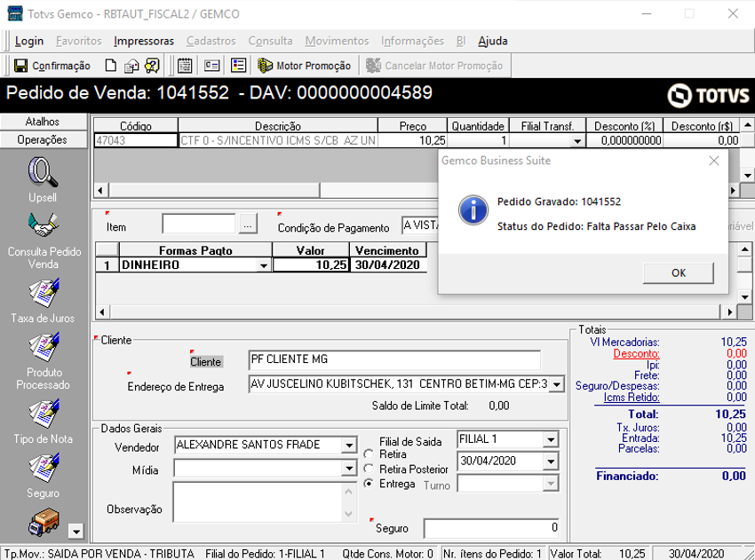
Task: Open the Login menu
Action: [29, 42]
